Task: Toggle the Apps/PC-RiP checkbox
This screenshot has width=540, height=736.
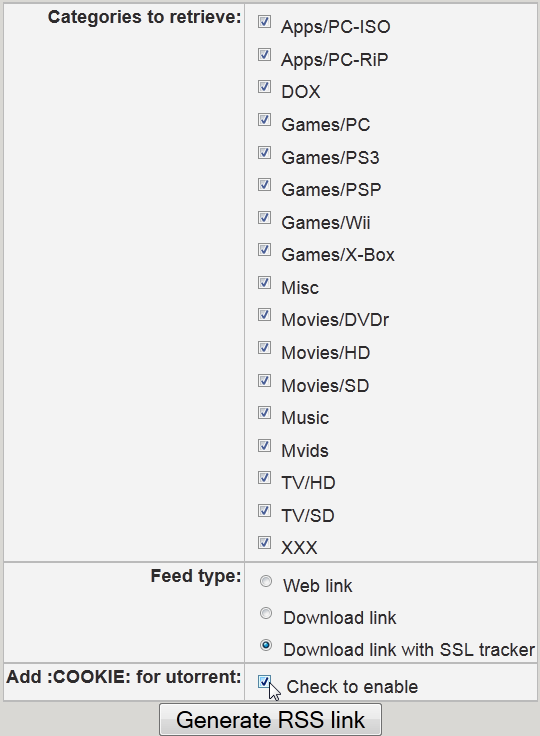Action: point(264,54)
